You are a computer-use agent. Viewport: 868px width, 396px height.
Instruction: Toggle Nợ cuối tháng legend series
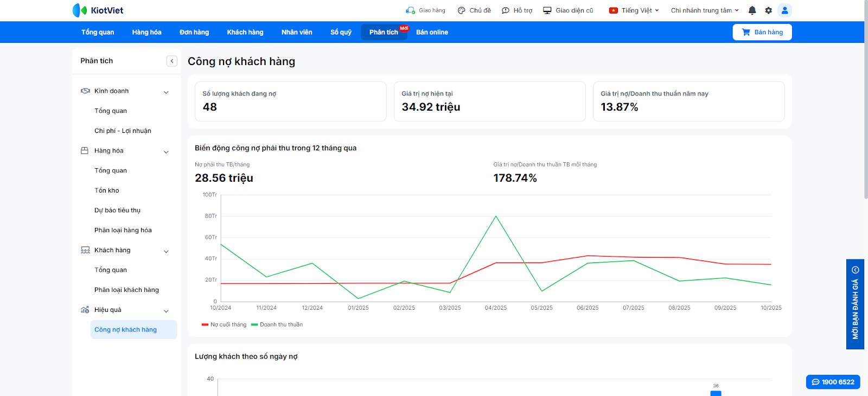(224, 324)
